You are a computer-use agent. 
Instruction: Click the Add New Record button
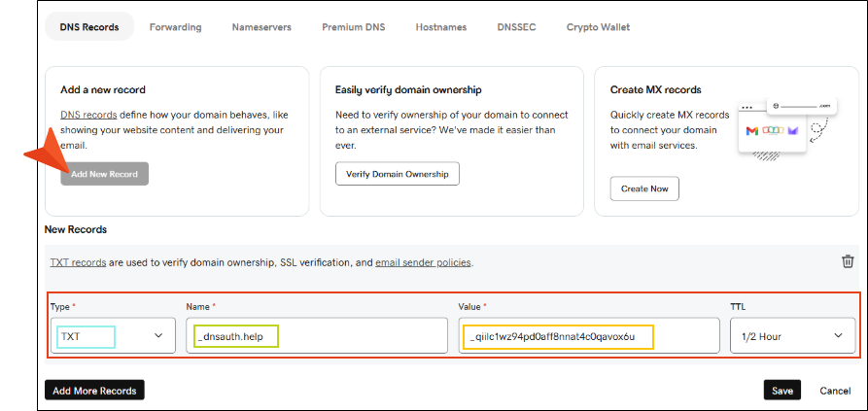pos(104,174)
